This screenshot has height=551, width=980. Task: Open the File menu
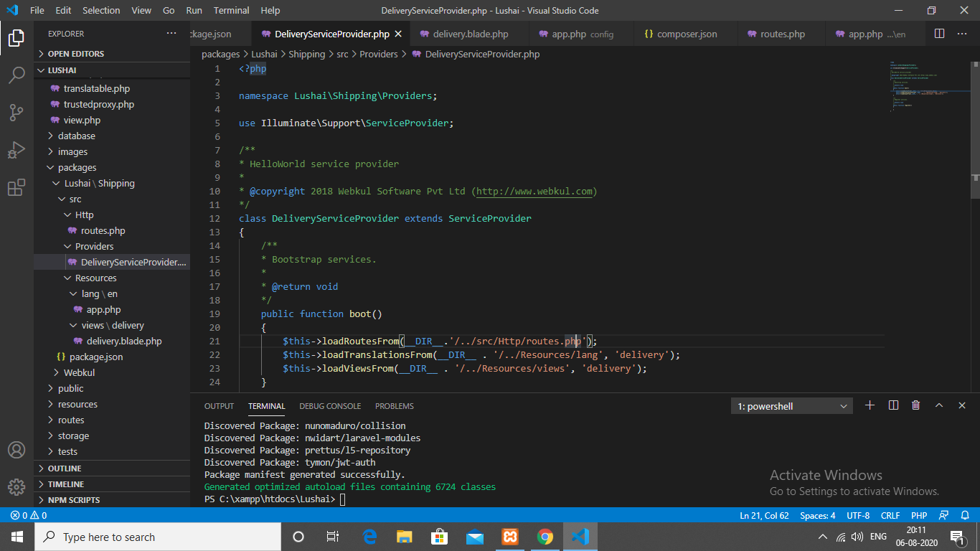37,10
